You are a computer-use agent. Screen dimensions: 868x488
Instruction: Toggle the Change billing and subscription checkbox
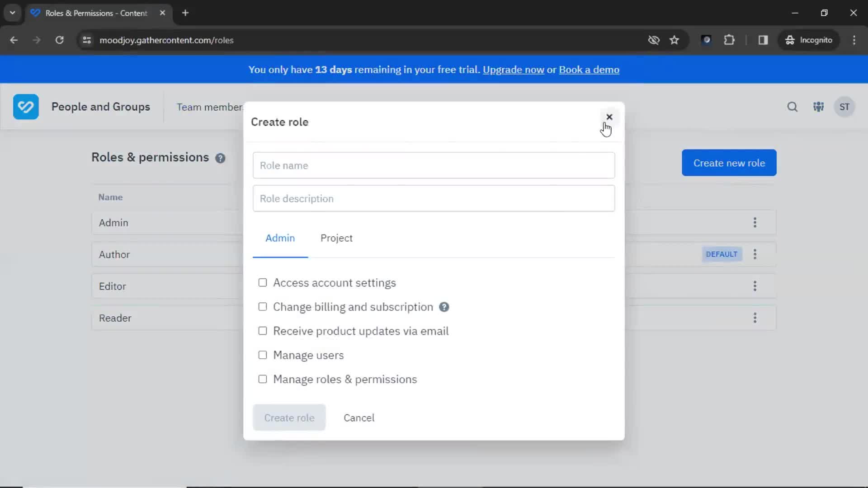pyautogui.click(x=262, y=306)
